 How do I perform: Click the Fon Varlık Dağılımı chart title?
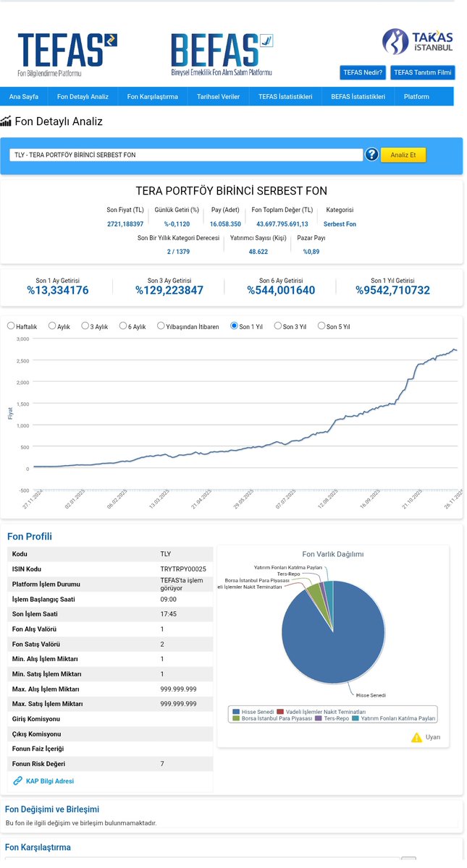pyautogui.click(x=333, y=554)
